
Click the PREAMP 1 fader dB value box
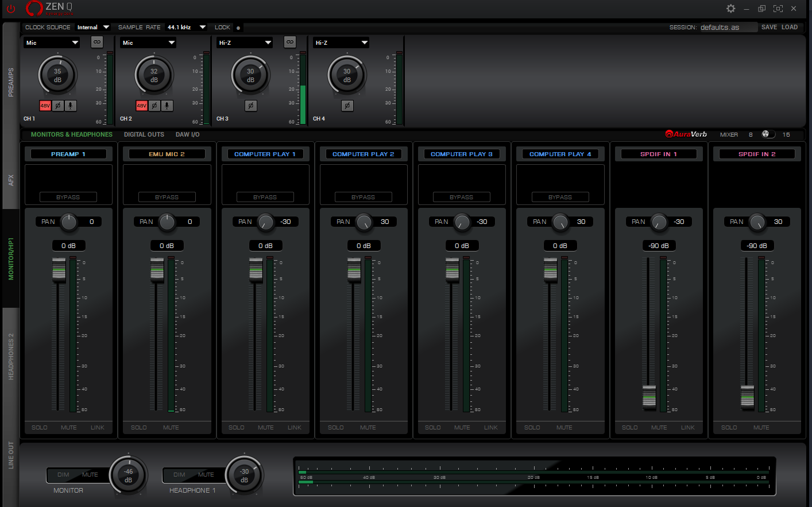68,246
